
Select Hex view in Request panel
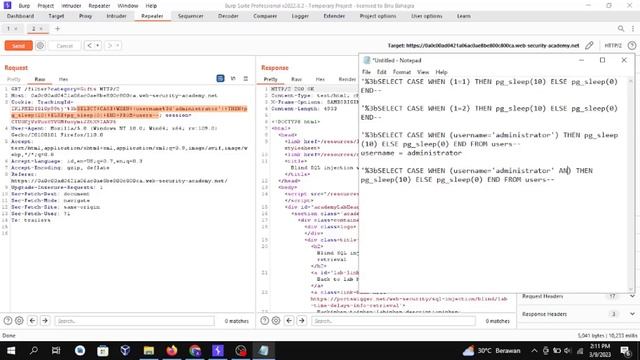[63, 79]
